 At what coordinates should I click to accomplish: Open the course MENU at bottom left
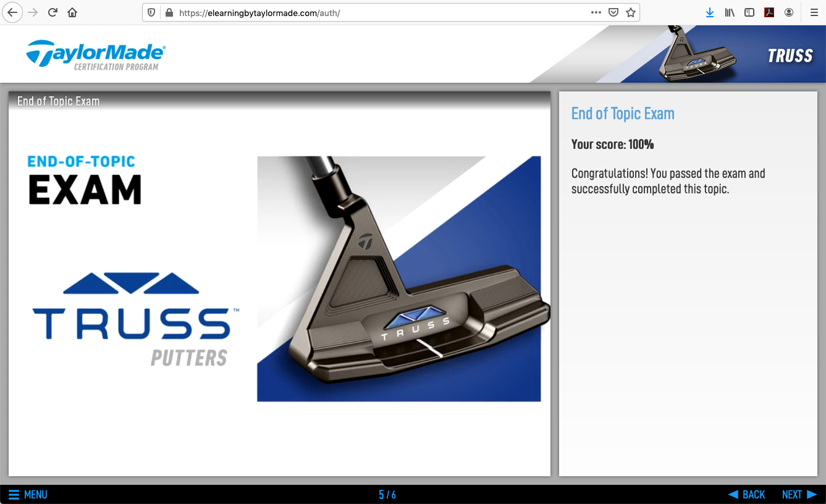pyautogui.click(x=28, y=495)
